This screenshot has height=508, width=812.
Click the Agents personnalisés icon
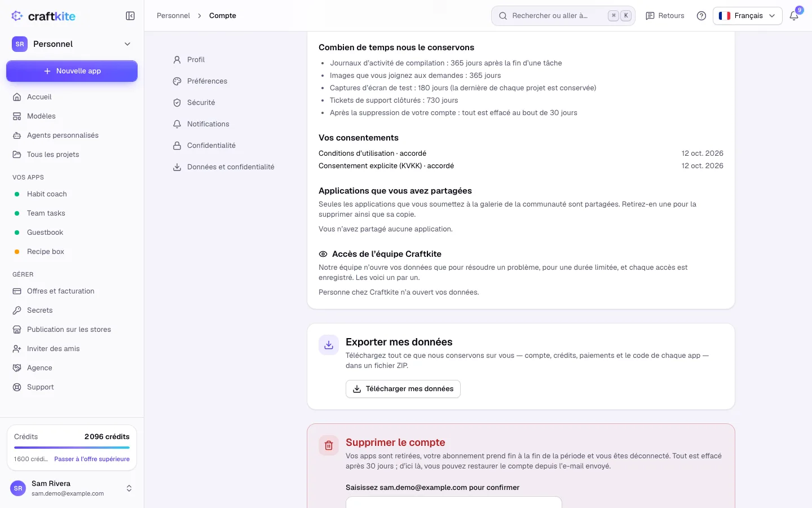tap(17, 135)
